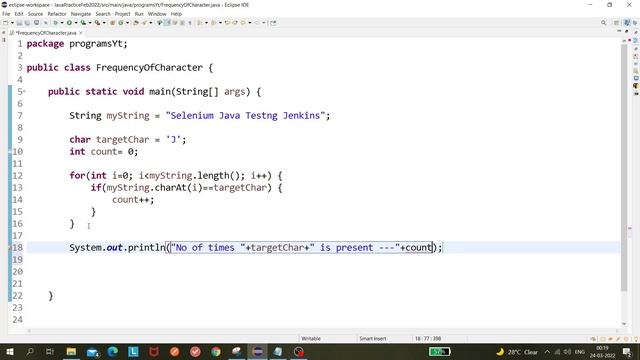Open Google Chrome from the taskbar
Screen dimensions: 640x360
(216, 351)
